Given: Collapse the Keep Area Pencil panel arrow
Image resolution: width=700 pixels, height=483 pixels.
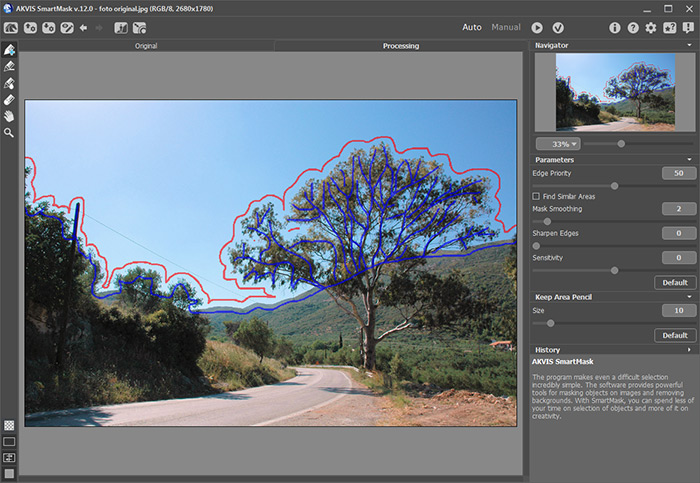Looking at the screenshot, I should pyautogui.click(x=689, y=296).
